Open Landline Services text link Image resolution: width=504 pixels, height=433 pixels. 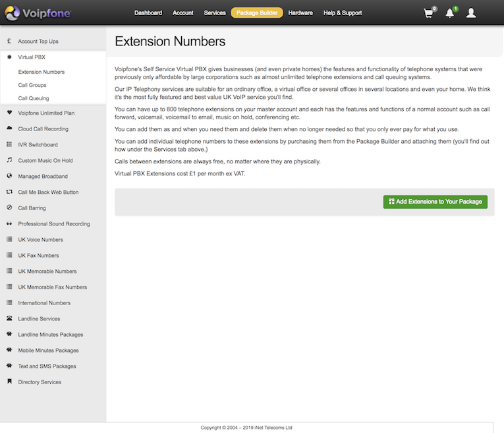39,319
